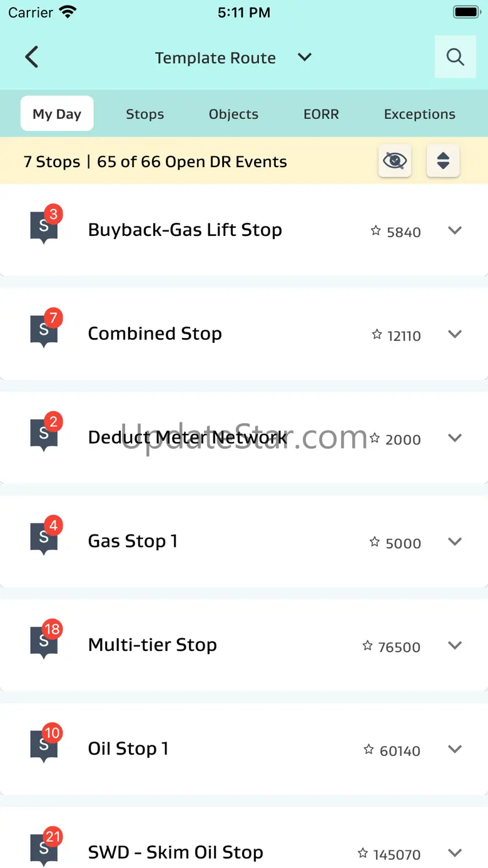Image resolution: width=488 pixels, height=868 pixels.
Task: Open the Template Route dropdown
Action: [x=305, y=58]
